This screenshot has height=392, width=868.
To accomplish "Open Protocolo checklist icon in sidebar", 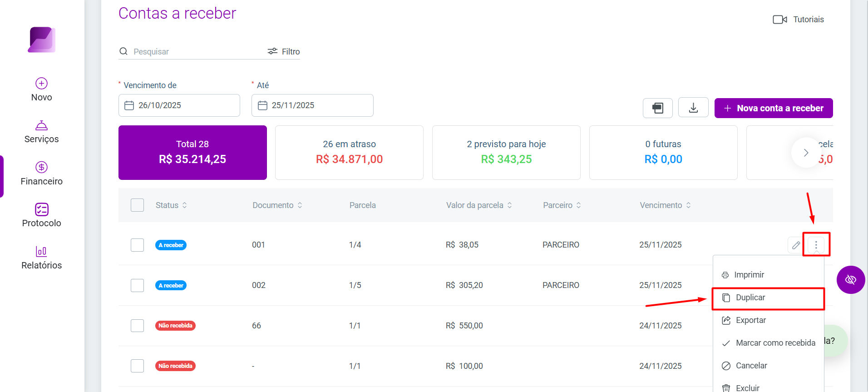I will (x=41, y=209).
